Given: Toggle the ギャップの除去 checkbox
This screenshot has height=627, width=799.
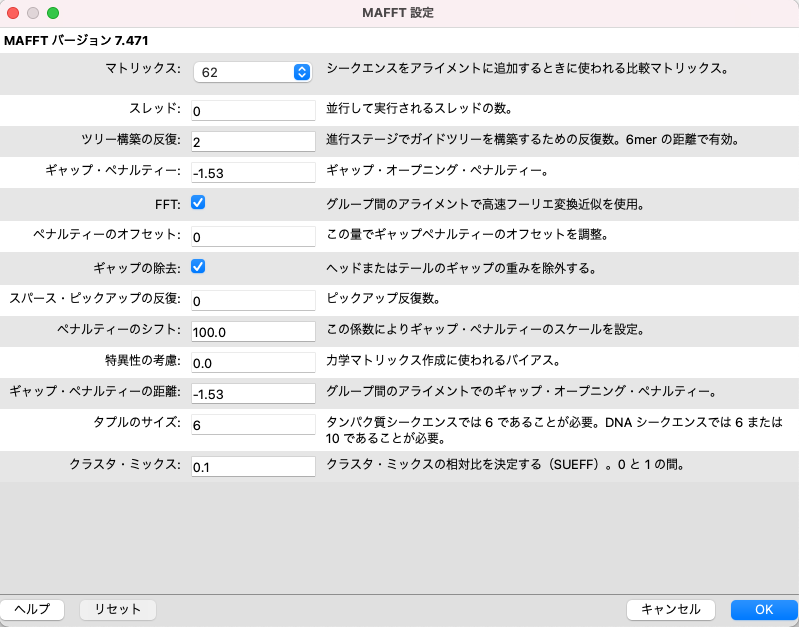Looking at the screenshot, I should click(x=198, y=267).
